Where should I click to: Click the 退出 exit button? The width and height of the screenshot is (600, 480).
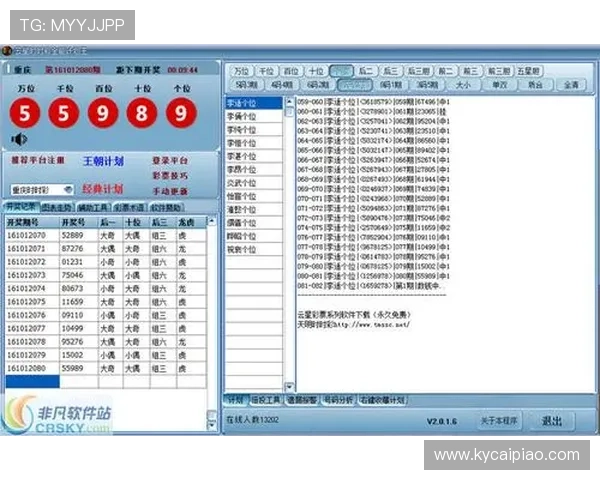[552, 421]
